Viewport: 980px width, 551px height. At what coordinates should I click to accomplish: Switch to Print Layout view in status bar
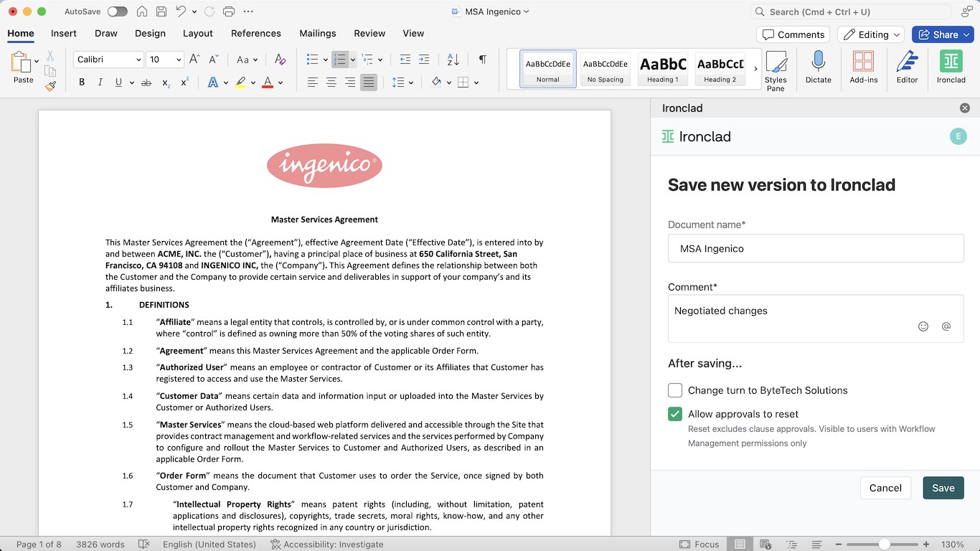740,545
